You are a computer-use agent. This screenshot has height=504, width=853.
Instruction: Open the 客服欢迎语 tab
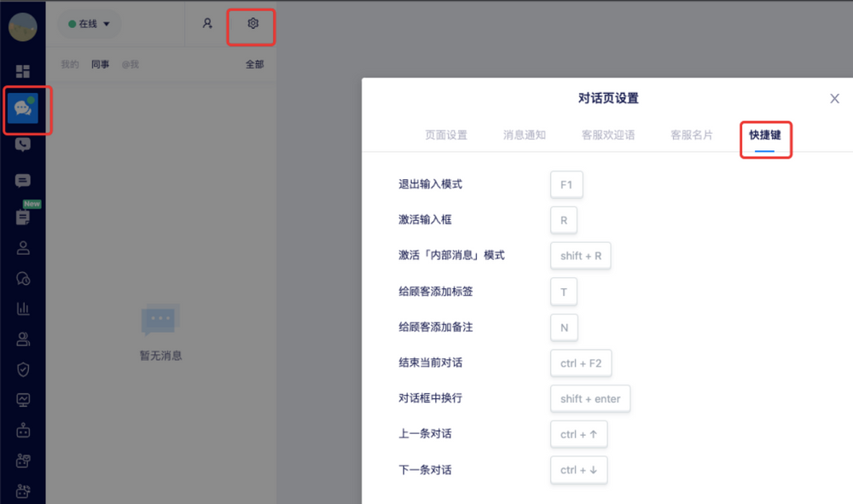click(608, 135)
